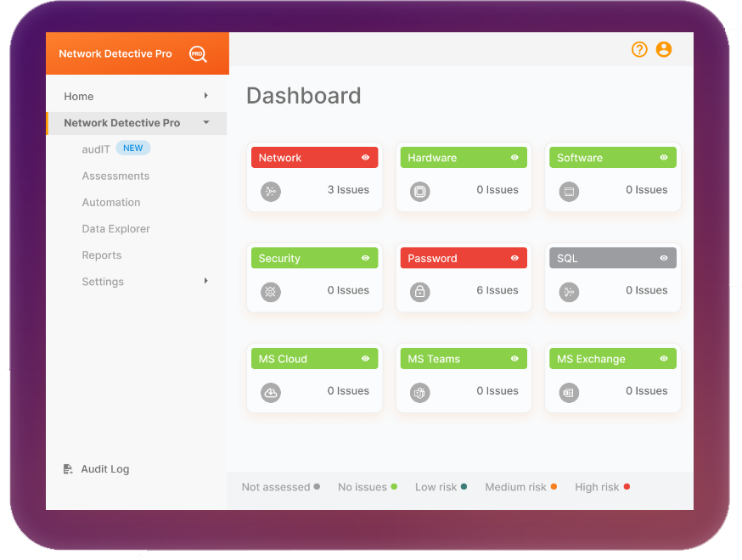This screenshot has height=560, width=742.
Task: Expand the Home menu arrow
Action: 205,96
